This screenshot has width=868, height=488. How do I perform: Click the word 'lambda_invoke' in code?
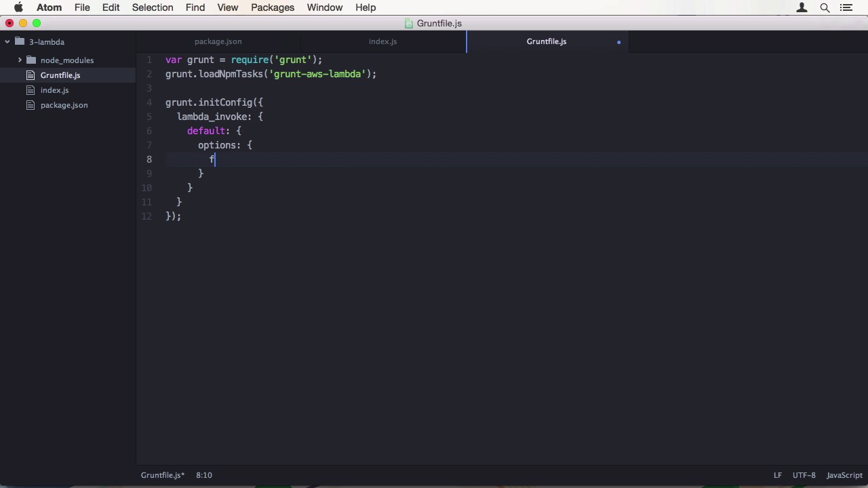(x=212, y=117)
